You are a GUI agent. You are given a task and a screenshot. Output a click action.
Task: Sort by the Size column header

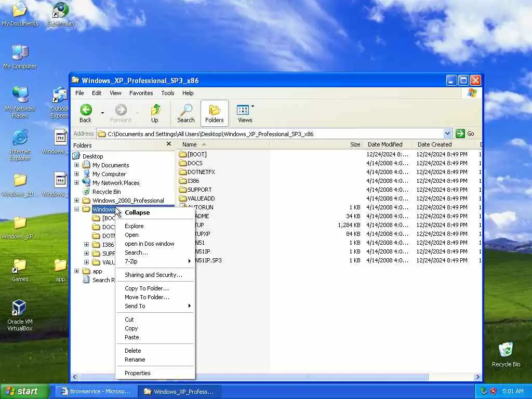[316, 144]
